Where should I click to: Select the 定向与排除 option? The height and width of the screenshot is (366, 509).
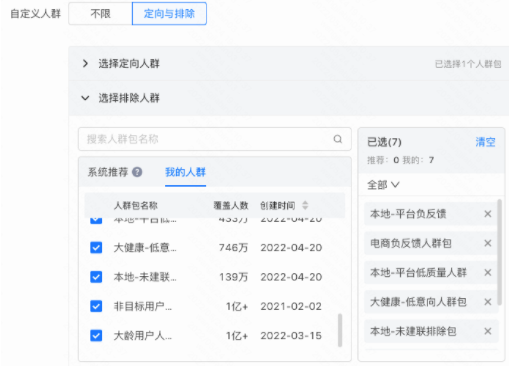click(169, 14)
